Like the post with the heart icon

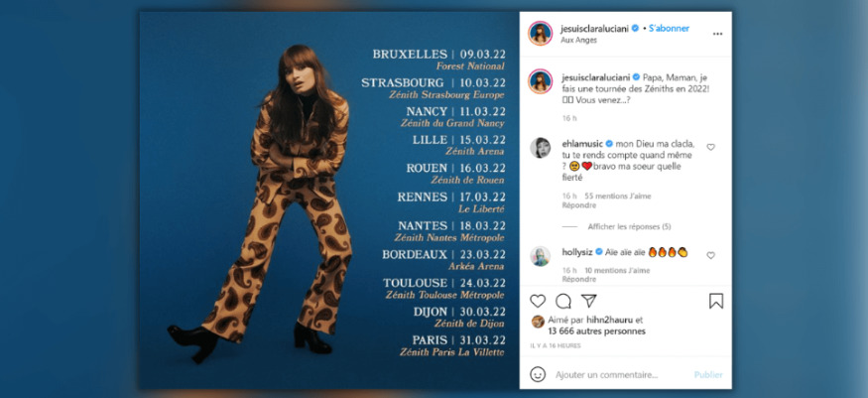click(x=538, y=301)
